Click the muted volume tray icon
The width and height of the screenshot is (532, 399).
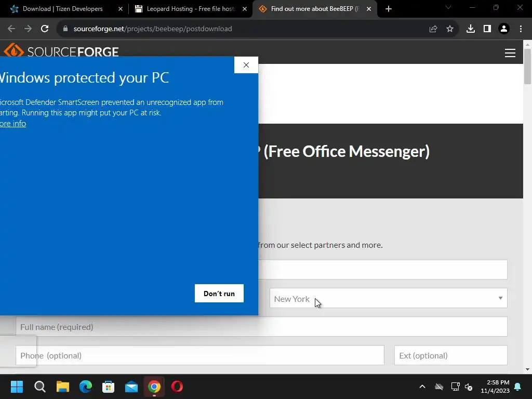[x=469, y=387]
